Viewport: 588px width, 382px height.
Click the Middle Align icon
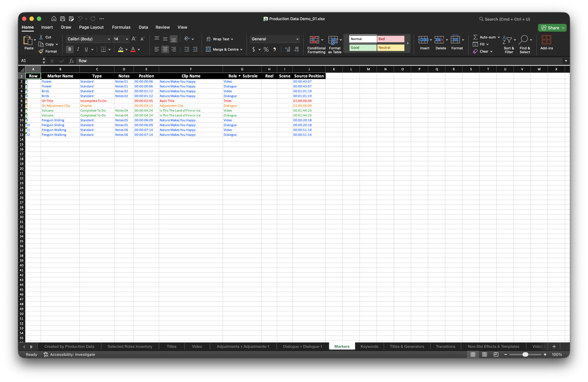pyautogui.click(x=165, y=39)
